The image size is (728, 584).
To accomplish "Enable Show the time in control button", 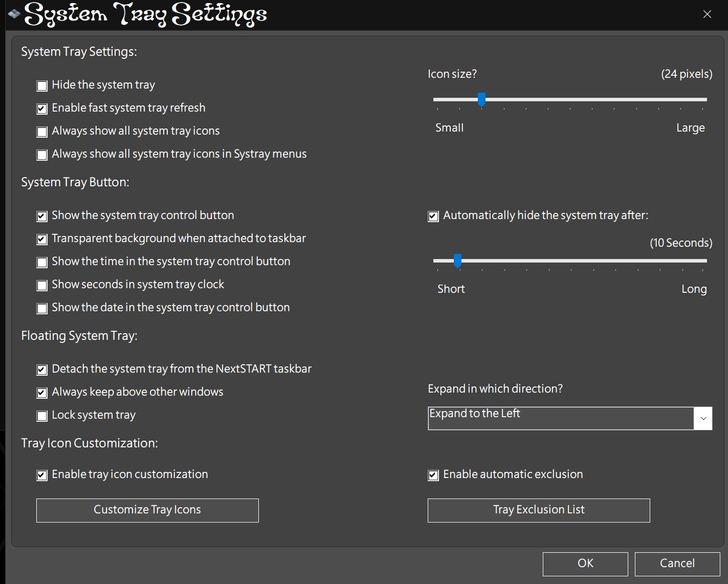I will point(42,263).
